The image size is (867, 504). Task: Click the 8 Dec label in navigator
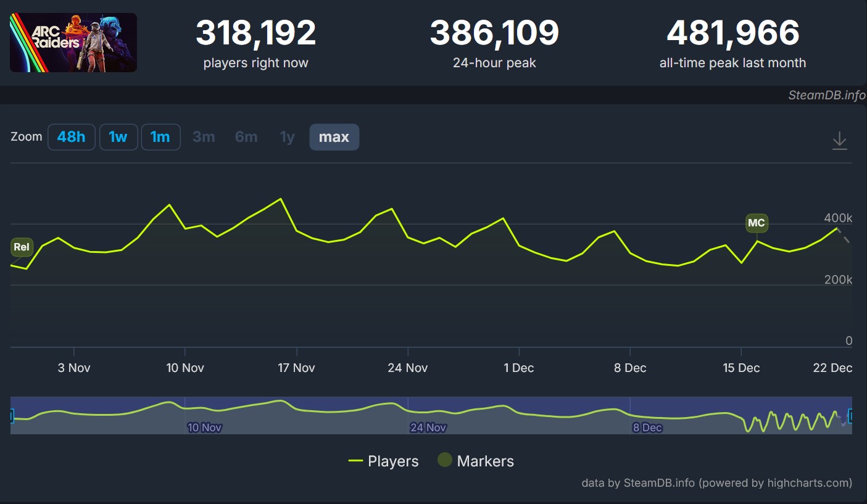[647, 428]
